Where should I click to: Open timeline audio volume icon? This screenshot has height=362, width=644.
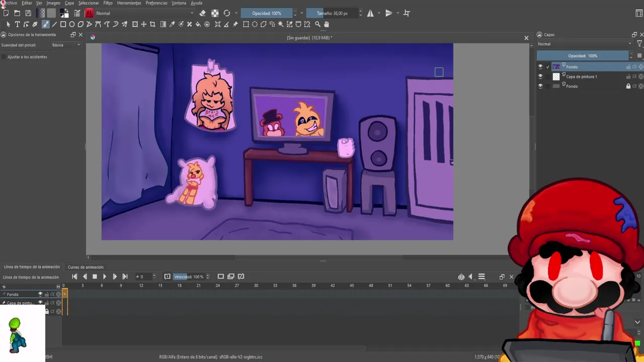click(x=471, y=277)
